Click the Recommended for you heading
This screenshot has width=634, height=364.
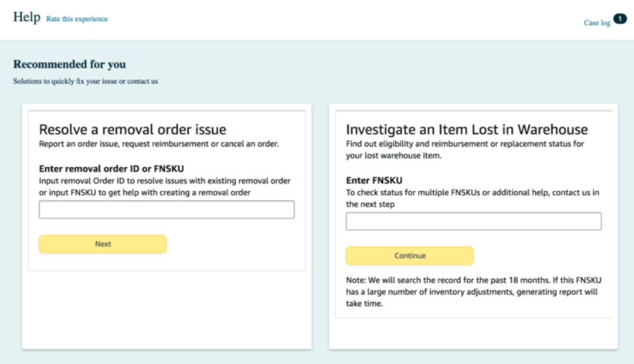click(x=70, y=65)
